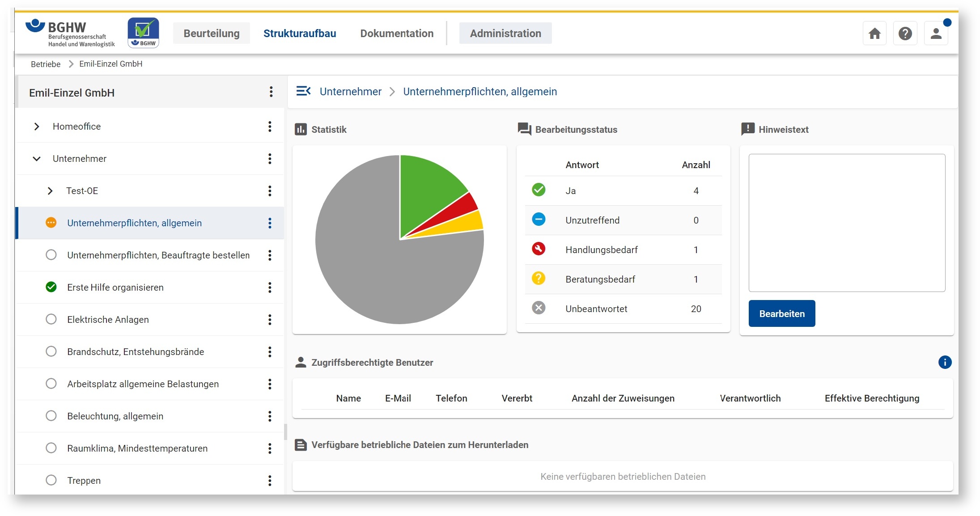Open the Administration menu
Screen dimensions: 980x516
(x=505, y=34)
